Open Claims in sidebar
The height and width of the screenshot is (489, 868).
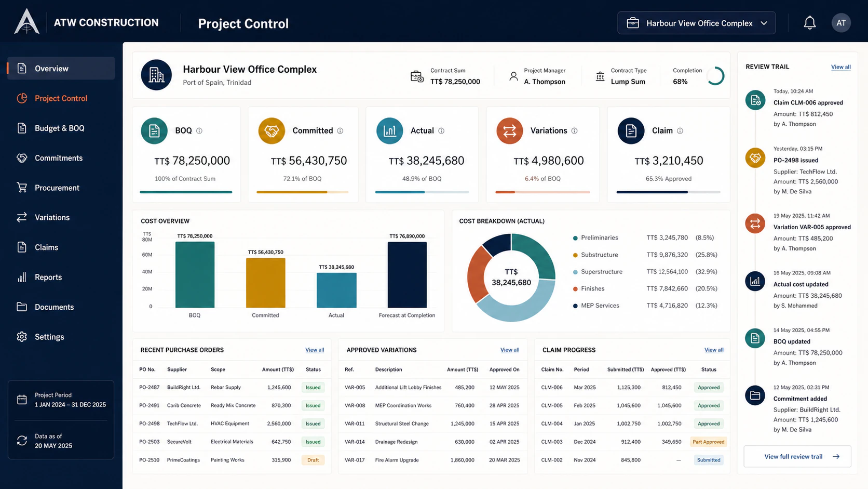[61, 247]
